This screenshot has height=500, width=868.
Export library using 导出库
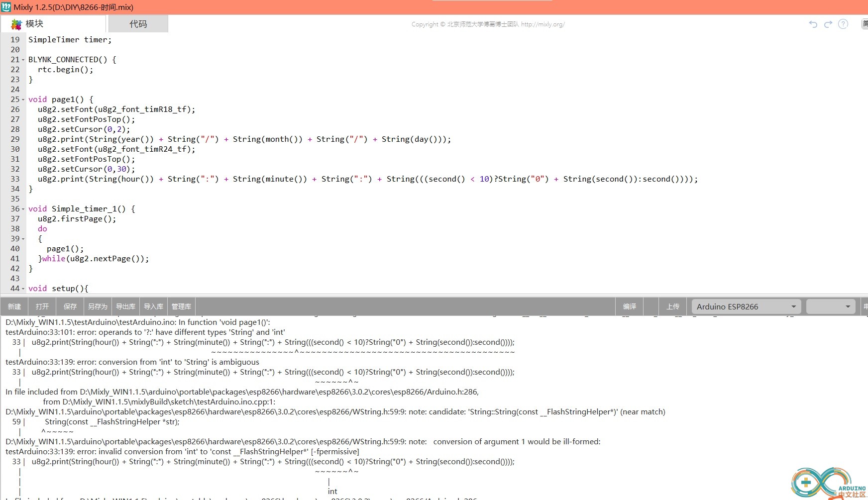click(x=125, y=306)
